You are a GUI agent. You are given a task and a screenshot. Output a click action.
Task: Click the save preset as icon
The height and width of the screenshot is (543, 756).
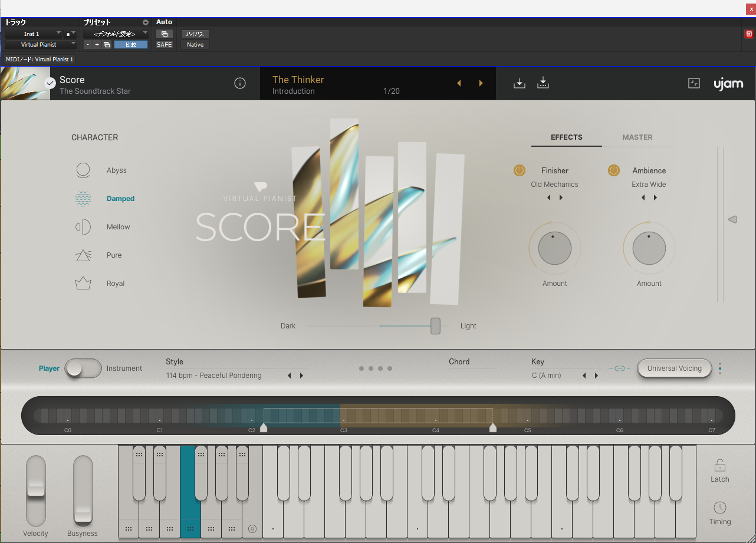(543, 83)
